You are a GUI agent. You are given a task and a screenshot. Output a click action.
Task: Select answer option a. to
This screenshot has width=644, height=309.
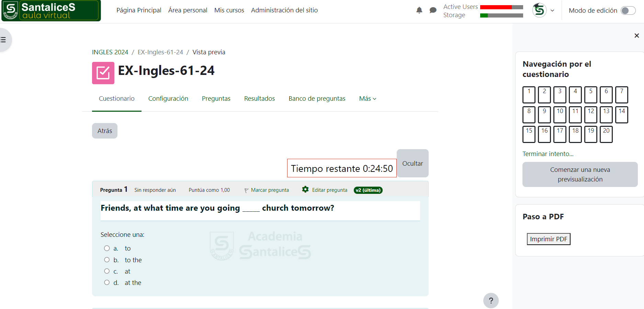coord(107,248)
